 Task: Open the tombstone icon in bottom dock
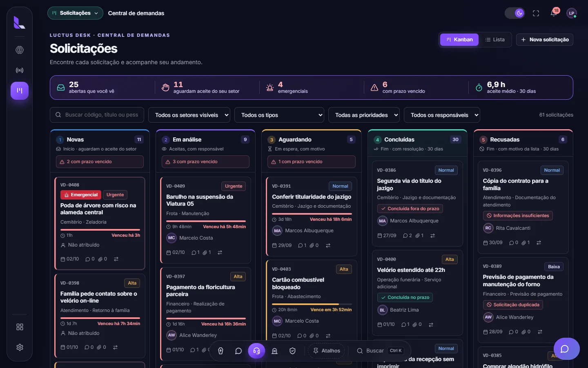point(274,351)
